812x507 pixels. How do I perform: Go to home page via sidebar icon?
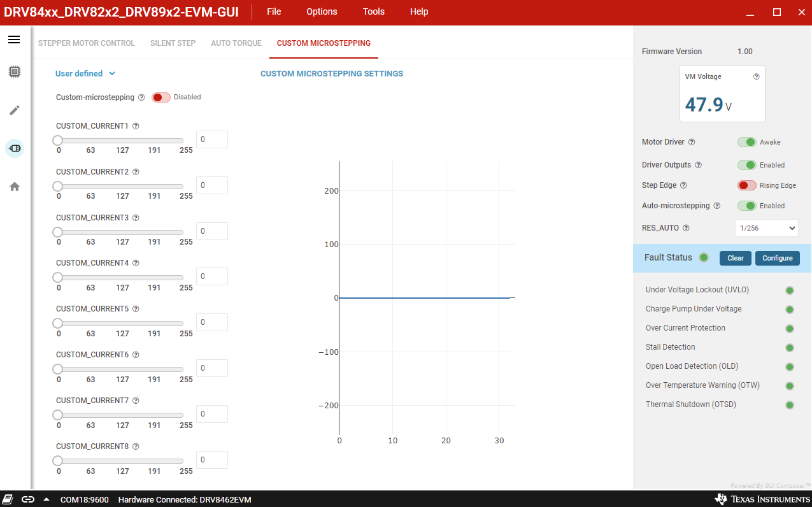click(x=15, y=187)
